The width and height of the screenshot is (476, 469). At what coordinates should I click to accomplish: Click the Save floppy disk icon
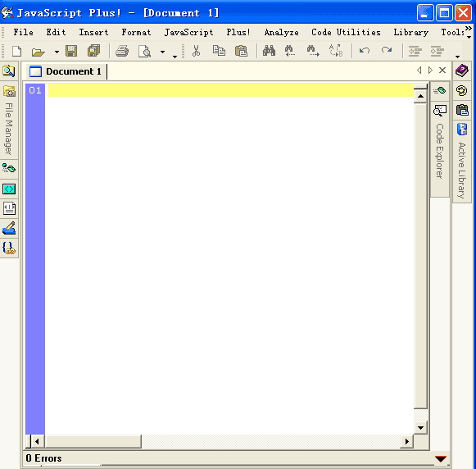click(71, 51)
